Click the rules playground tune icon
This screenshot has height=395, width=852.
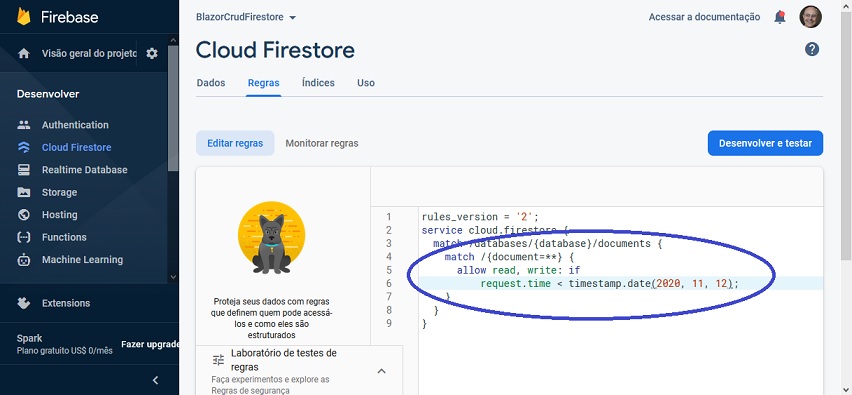[x=218, y=360]
